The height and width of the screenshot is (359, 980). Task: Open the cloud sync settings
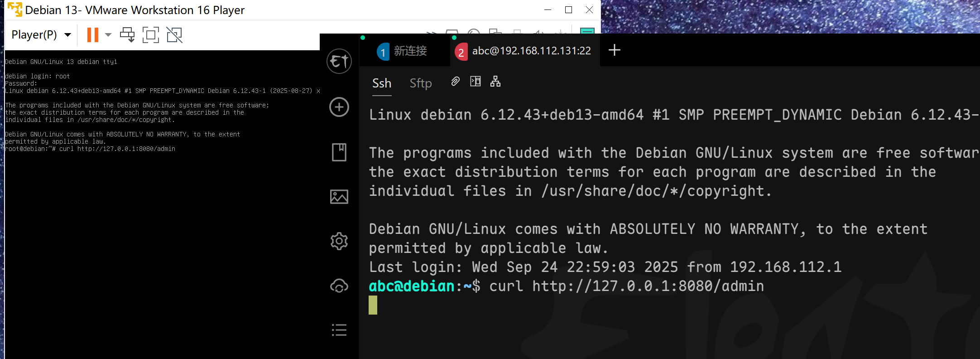[x=339, y=286]
